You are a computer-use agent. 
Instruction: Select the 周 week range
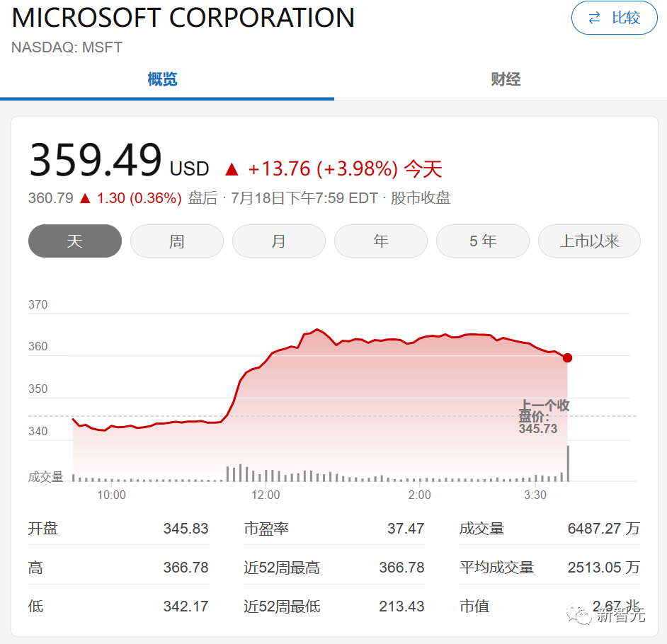coord(177,241)
